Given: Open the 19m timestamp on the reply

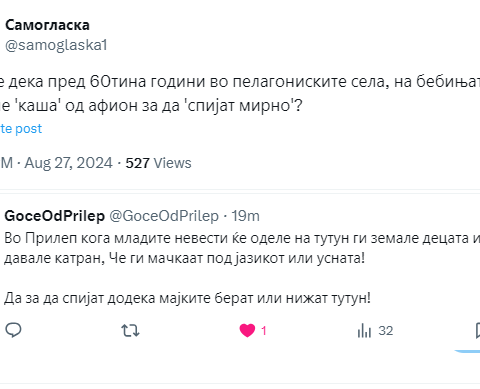Looking at the screenshot, I should pos(245,216).
